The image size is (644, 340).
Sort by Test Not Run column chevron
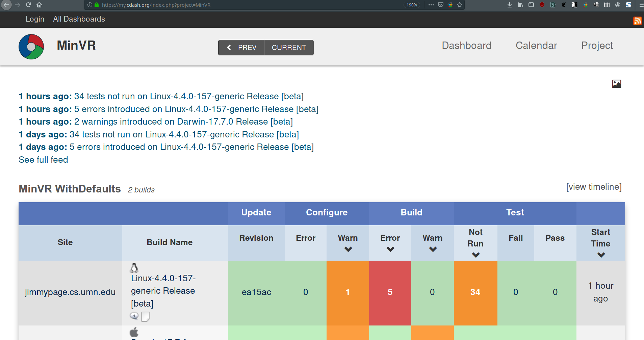[x=475, y=255]
